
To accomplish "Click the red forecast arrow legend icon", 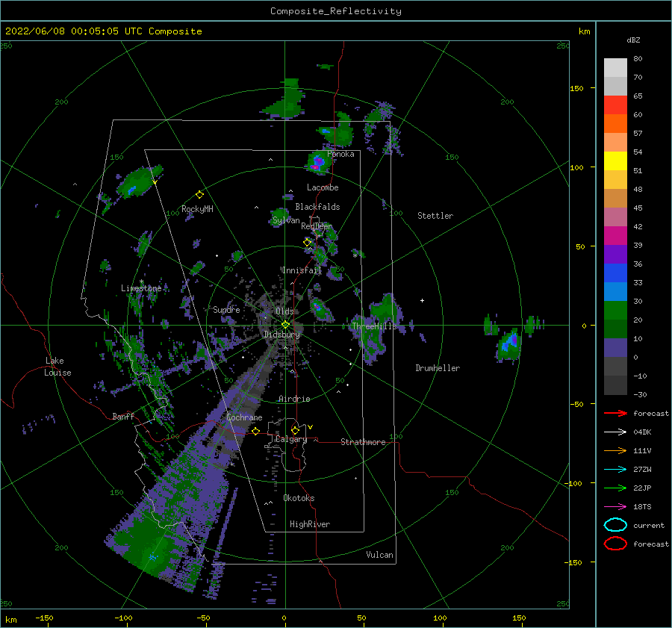I will [615, 413].
